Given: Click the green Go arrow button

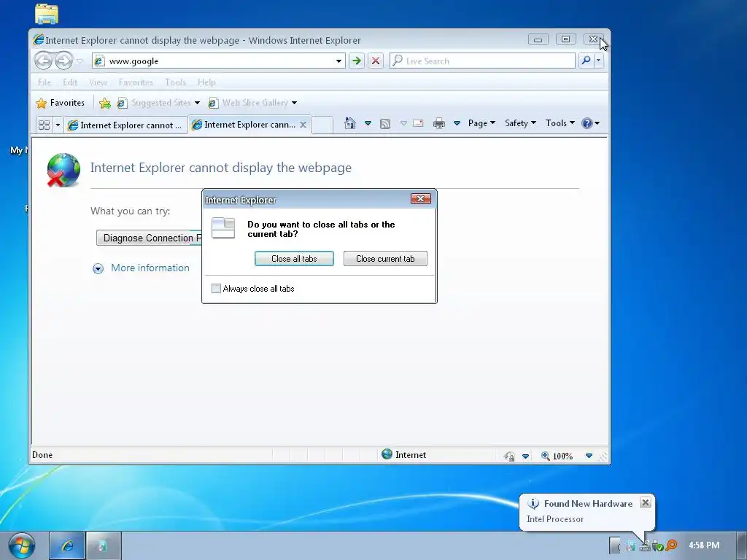Looking at the screenshot, I should tap(356, 61).
